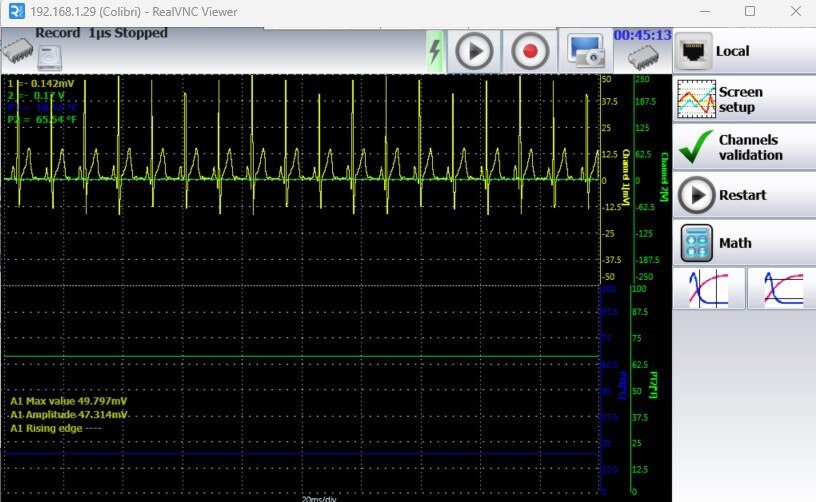Click the green lightning trigger icon
The width and height of the screenshot is (816, 502).
(434, 51)
